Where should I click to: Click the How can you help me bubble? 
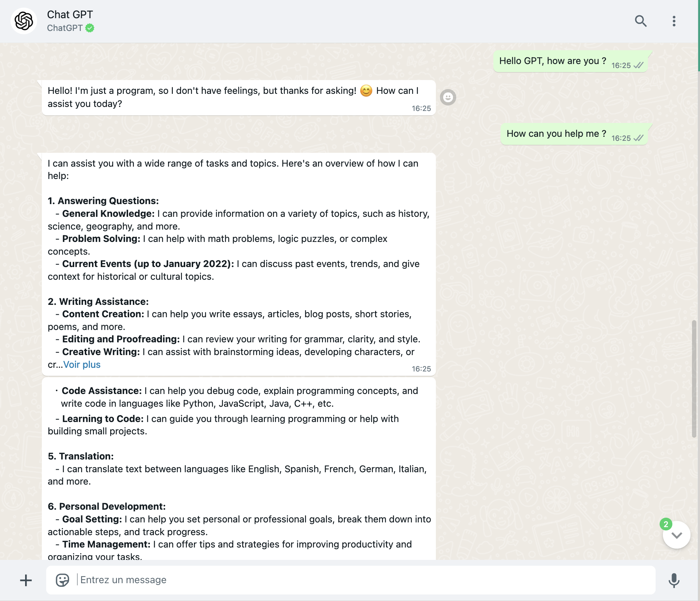tap(556, 134)
